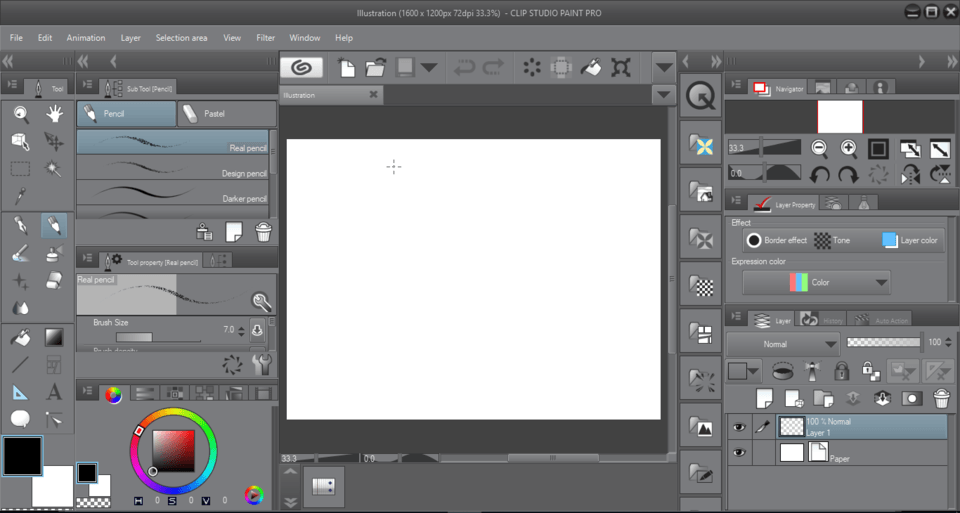Select the Balloon tool

20,419
